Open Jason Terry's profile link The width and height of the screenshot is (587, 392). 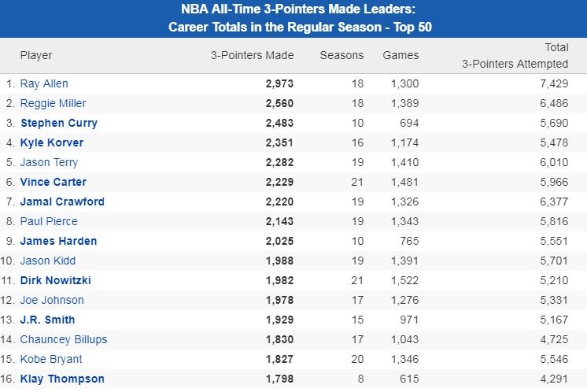pyautogui.click(x=49, y=162)
